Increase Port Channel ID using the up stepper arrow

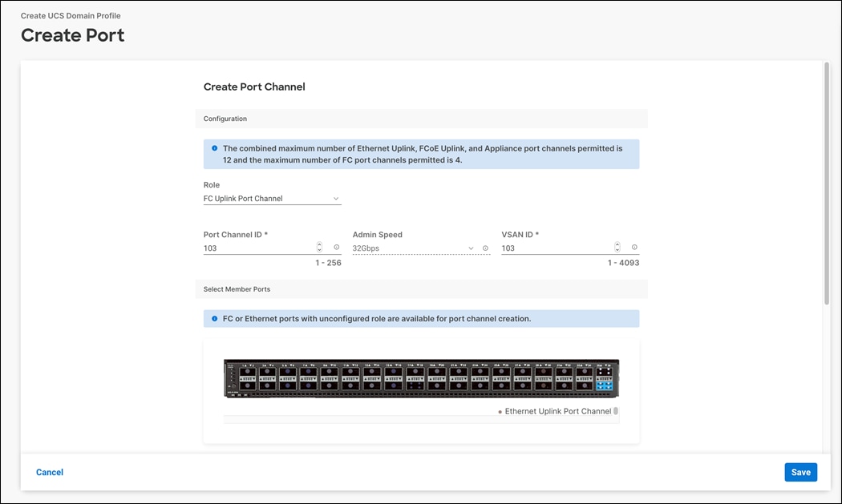pyautogui.click(x=318, y=244)
